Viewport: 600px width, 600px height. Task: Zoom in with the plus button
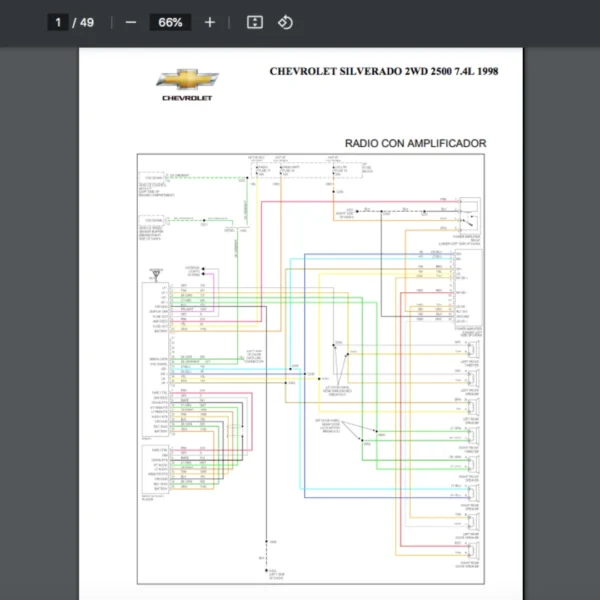coord(210,23)
